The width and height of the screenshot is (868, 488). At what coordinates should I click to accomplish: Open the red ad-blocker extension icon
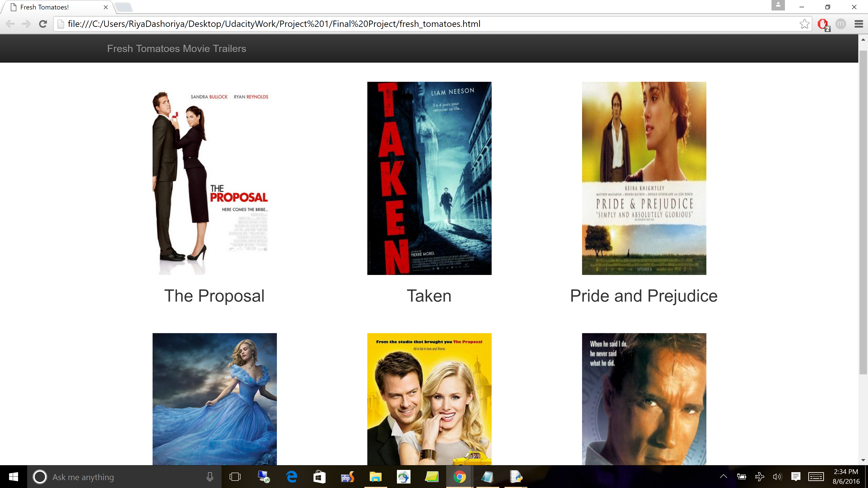pyautogui.click(x=823, y=25)
